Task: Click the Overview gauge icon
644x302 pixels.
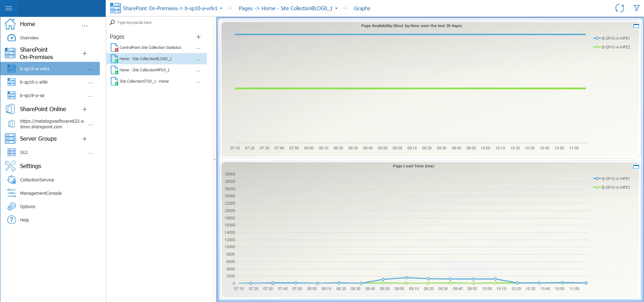Action: (x=12, y=38)
